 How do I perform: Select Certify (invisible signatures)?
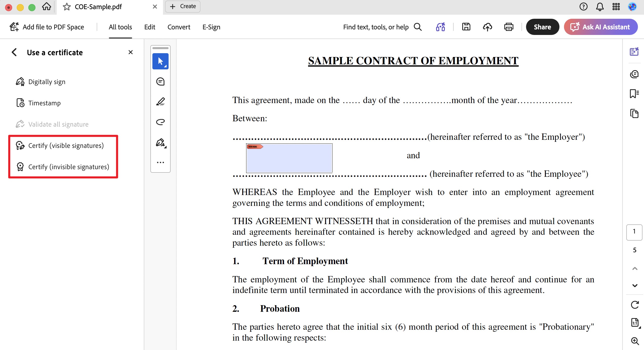tap(63, 167)
